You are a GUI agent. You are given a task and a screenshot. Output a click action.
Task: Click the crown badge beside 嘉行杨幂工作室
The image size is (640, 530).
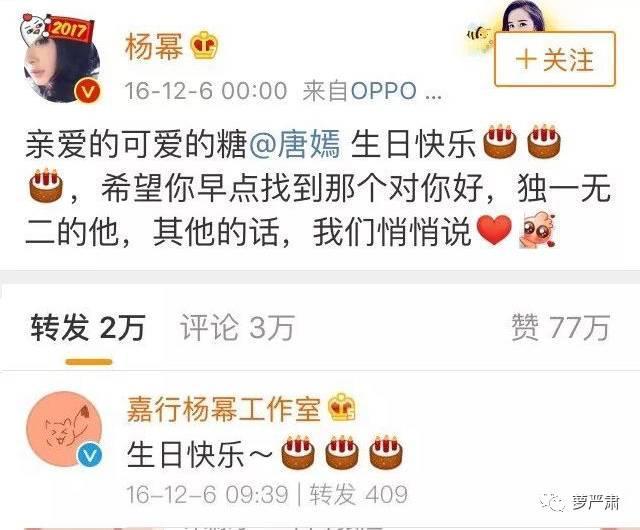(x=342, y=408)
